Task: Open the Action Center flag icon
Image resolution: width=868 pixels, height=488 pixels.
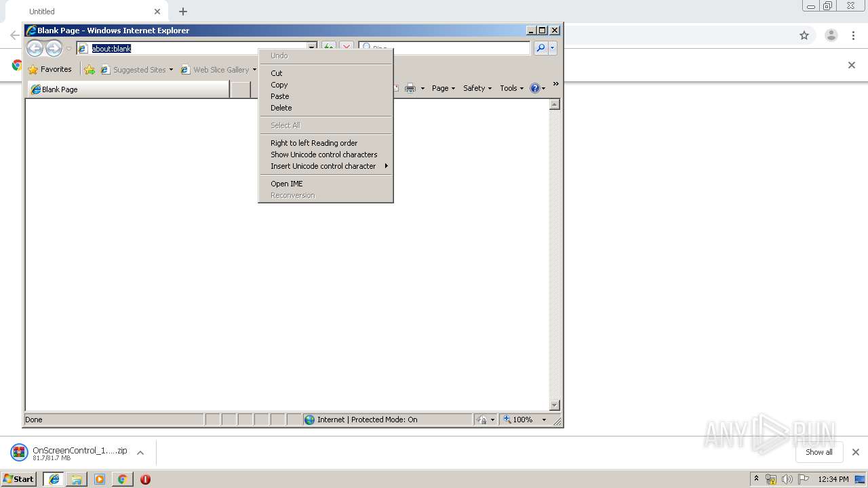Action: pyautogui.click(x=804, y=479)
